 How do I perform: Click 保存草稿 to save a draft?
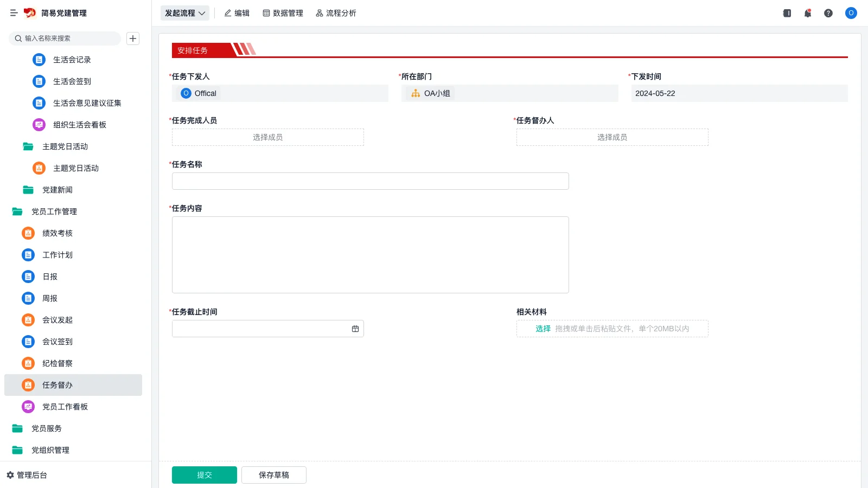click(x=273, y=474)
